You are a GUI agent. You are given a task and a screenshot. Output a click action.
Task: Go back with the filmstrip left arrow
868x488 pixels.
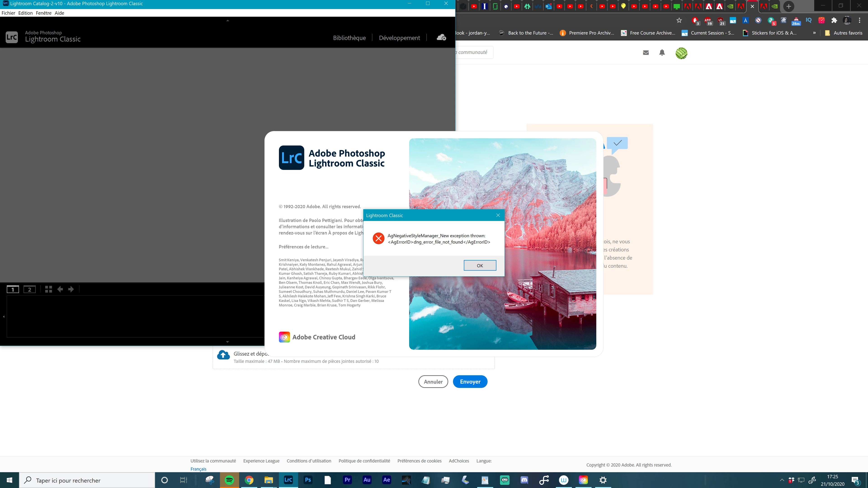60,289
